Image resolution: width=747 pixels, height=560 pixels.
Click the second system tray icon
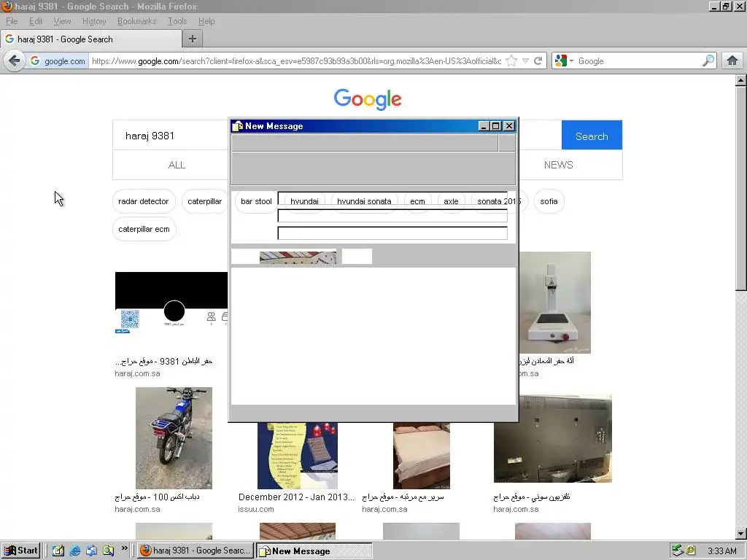(690, 551)
